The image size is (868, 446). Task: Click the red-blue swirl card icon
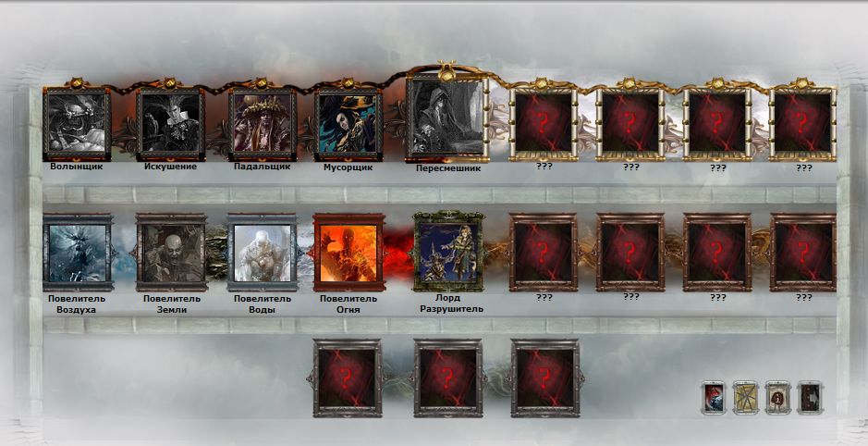tap(713, 397)
